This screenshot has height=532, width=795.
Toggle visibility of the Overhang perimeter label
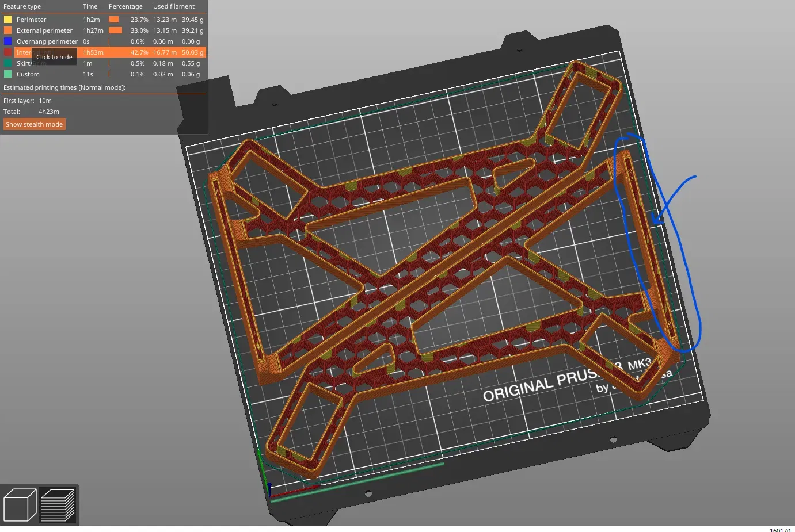(x=47, y=41)
